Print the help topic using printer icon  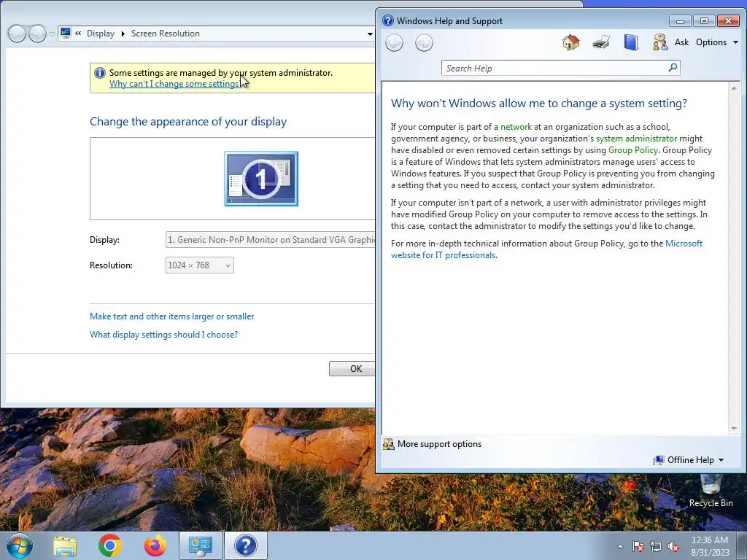(x=601, y=42)
